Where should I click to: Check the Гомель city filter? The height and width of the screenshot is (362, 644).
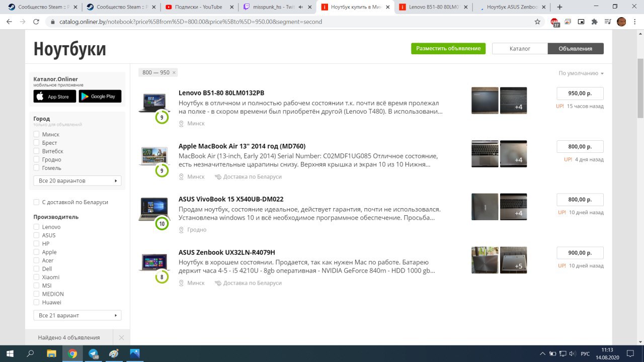tap(36, 168)
